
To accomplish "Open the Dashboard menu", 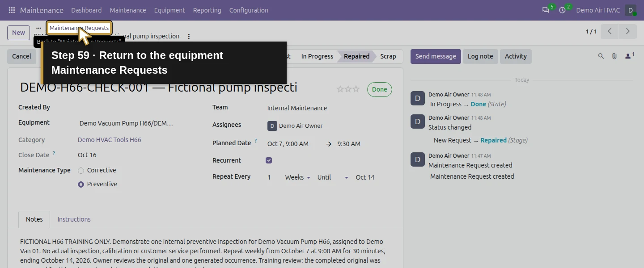I will click(x=86, y=10).
